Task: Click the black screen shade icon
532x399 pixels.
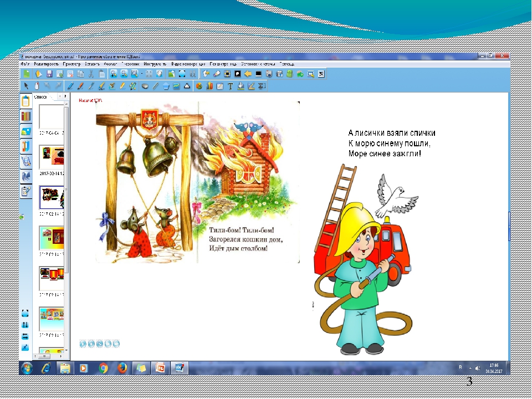Action: pyautogui.click(x=259, y=74)
